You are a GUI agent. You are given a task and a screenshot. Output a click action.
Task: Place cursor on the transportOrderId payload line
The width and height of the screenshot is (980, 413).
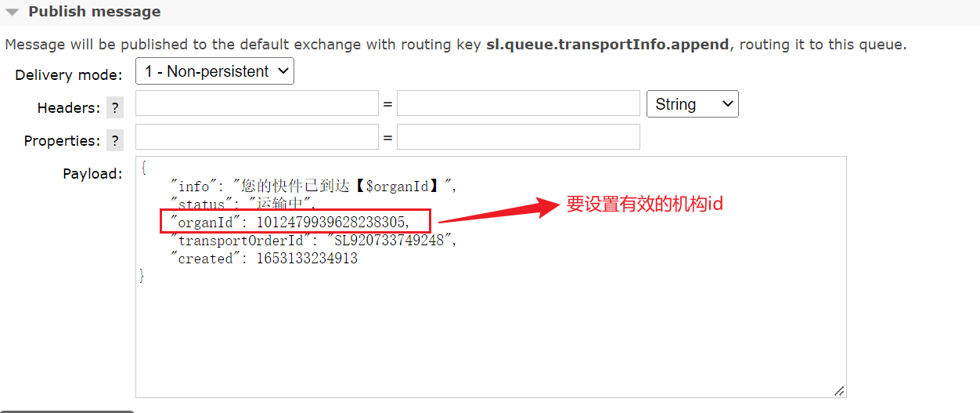pyautogui.click(x=314, y=241)
